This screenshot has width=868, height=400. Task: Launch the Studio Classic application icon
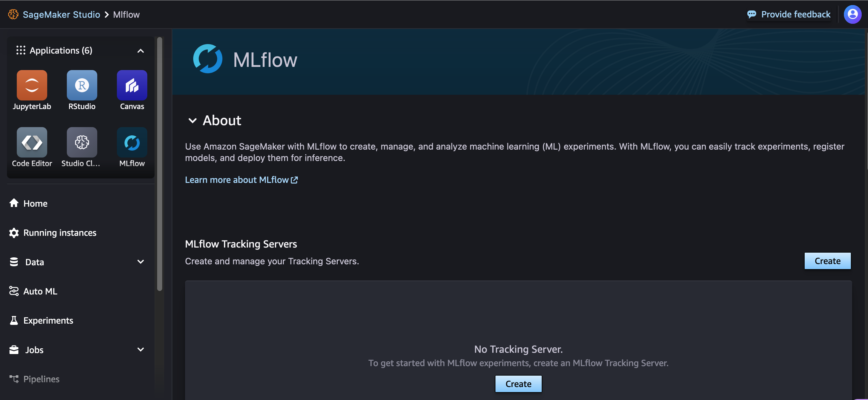pos(82,142)
